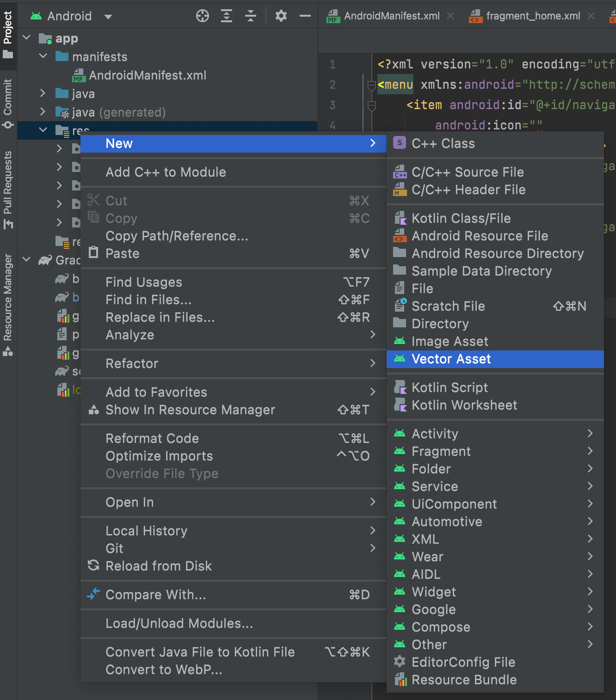
Task: Hide the project panel with minus icon
Action: 305,16
